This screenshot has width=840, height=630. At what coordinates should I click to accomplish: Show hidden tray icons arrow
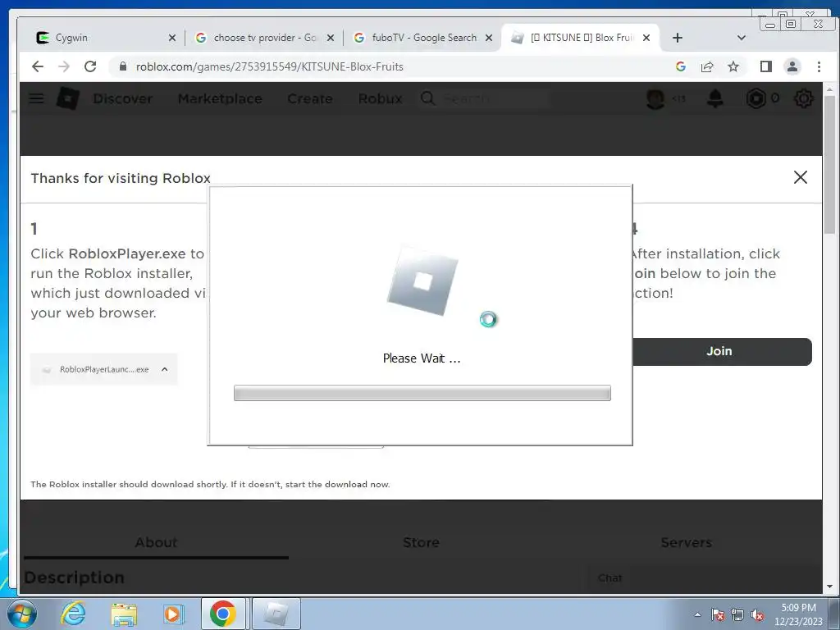click(x=697, y=614)
